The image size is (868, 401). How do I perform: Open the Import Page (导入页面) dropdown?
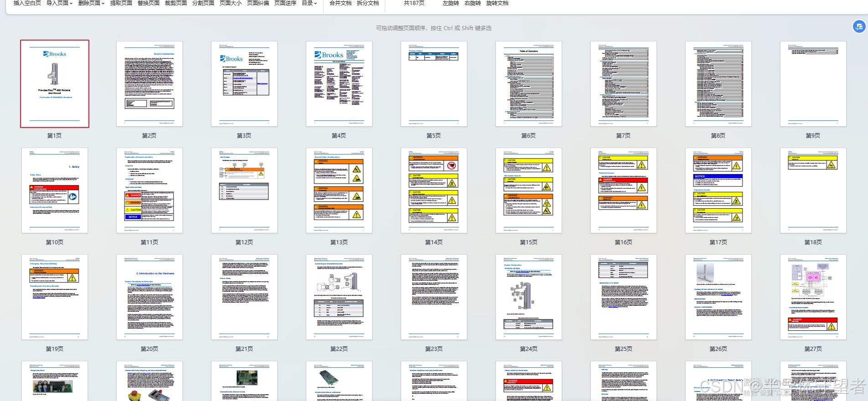59,3
